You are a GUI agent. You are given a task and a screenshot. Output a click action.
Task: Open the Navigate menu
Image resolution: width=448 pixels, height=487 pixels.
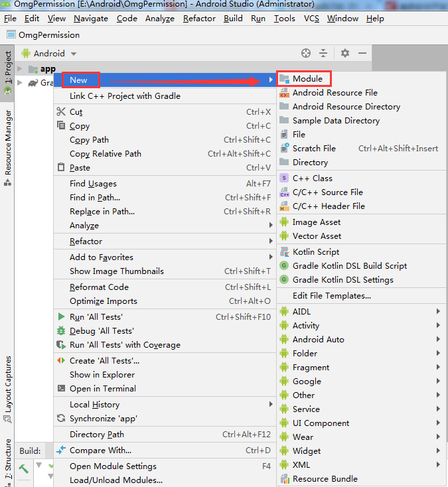point(91,19)
